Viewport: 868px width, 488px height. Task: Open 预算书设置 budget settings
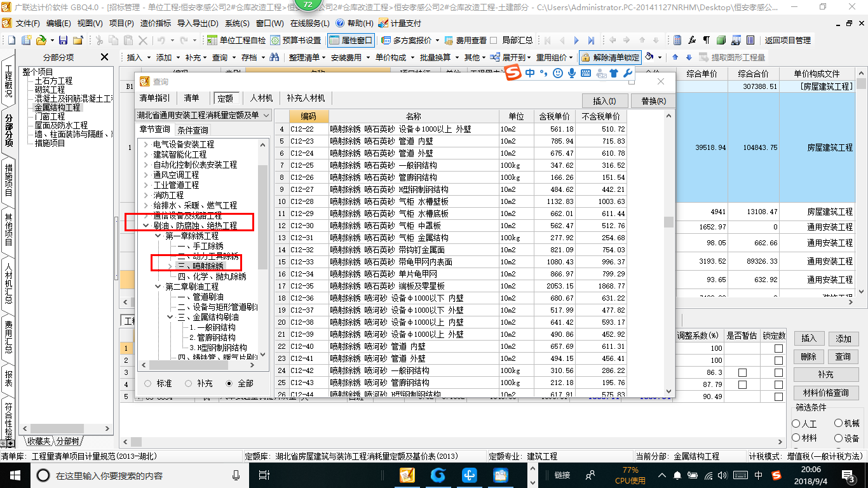[x=295, y=40]
